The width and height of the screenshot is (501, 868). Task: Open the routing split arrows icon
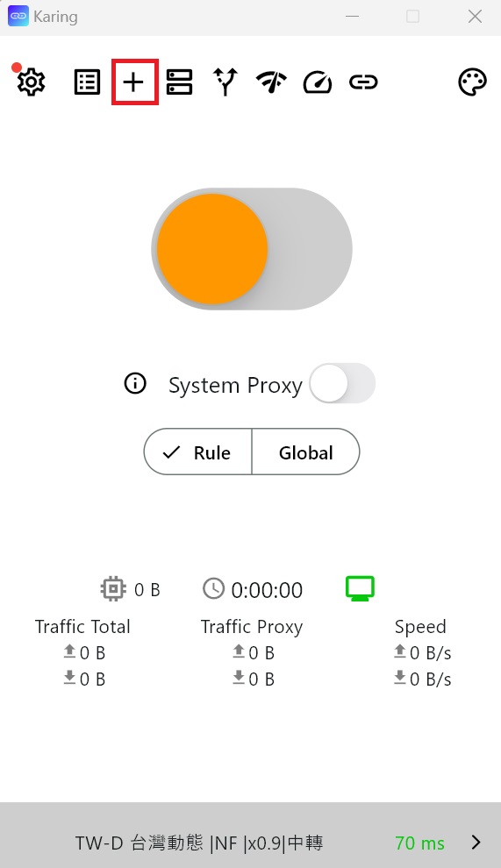coord(225,82)
